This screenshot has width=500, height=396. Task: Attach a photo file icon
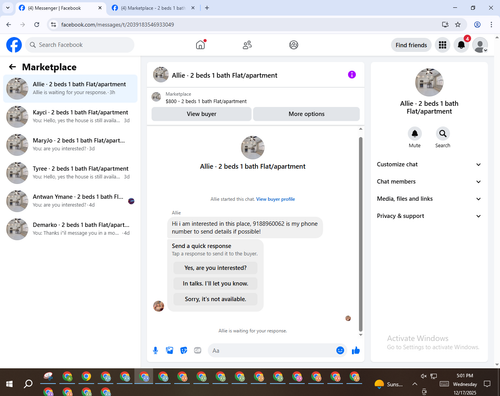click(x=170, y=350)
